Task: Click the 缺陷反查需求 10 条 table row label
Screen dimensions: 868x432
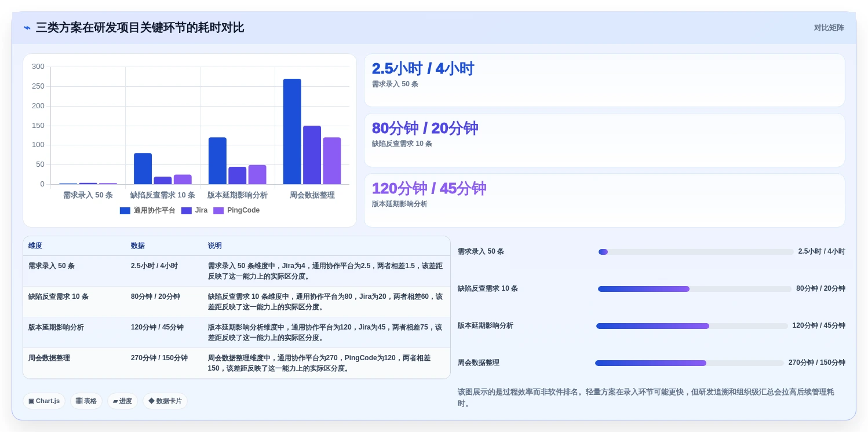Action: (59, 296)
